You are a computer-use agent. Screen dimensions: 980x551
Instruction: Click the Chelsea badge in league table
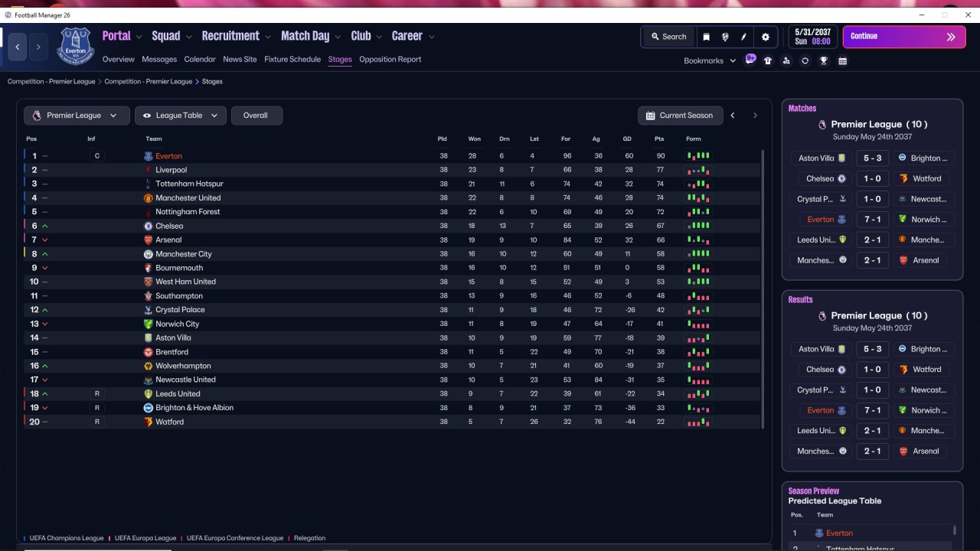tap(149, 226)
